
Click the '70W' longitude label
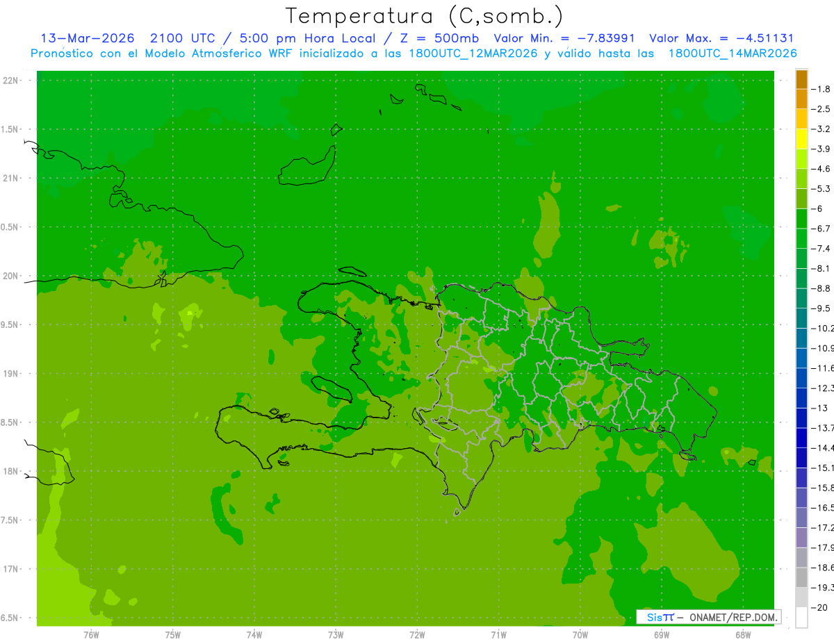[x=580, y=634]
